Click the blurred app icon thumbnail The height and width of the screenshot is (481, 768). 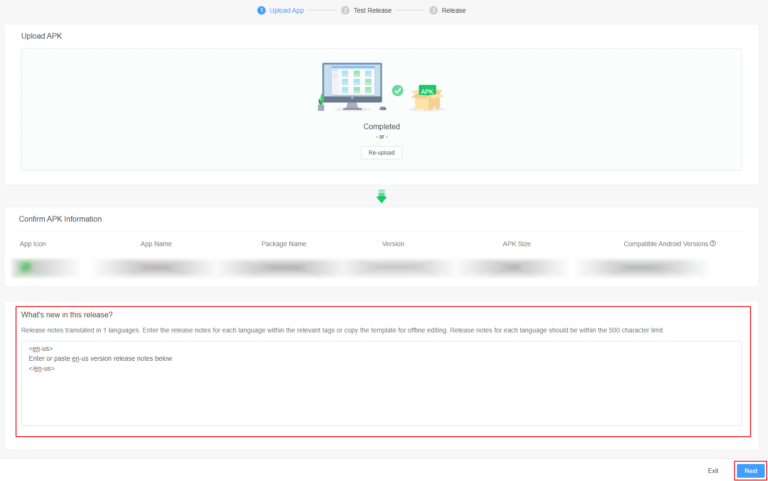point(27,267)
